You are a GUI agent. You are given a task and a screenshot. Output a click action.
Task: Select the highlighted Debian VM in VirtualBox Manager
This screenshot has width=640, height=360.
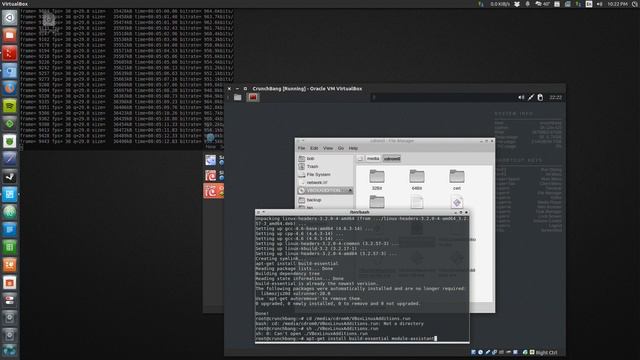[x=213, y=191]
